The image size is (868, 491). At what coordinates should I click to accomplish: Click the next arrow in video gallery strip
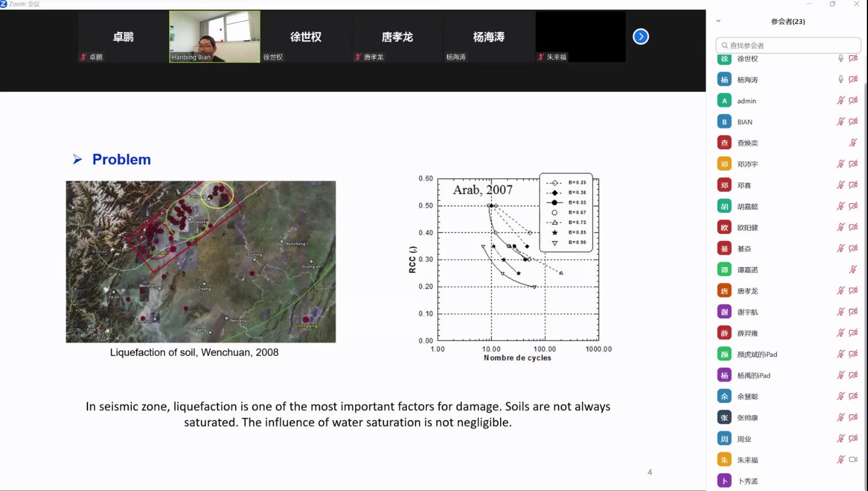[x=641, y=37]
